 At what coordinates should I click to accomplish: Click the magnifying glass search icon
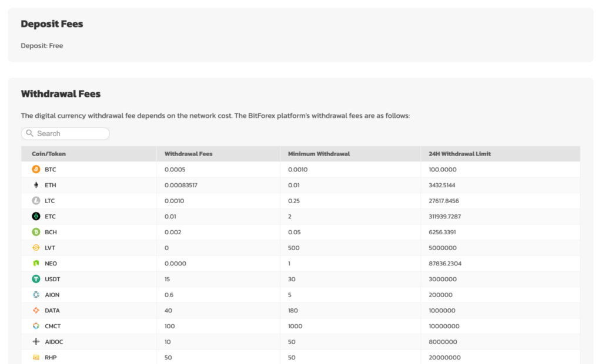[30, 134]
